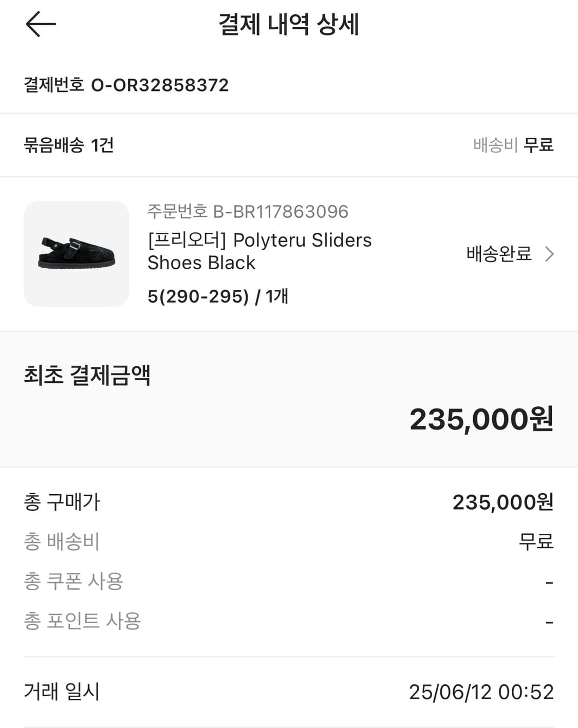Select the size option 5(290-295) / 1개

(218, 296)
